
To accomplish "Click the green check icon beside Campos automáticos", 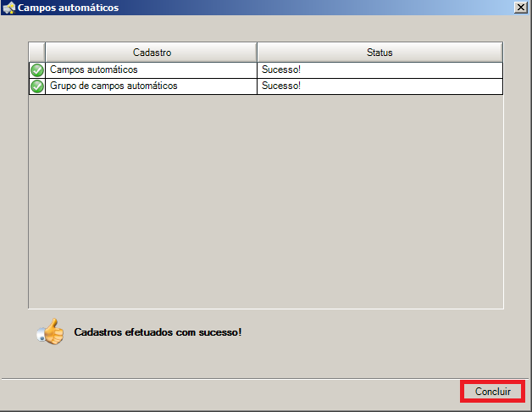I will click(37, 70).
